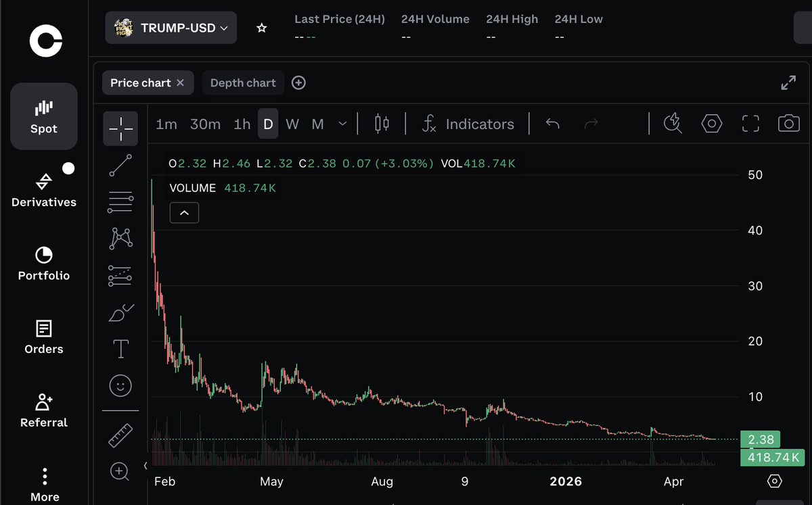812x505 pixels.
Task: Switch to the Price chart tab
Action: click(x=141, y=82)
